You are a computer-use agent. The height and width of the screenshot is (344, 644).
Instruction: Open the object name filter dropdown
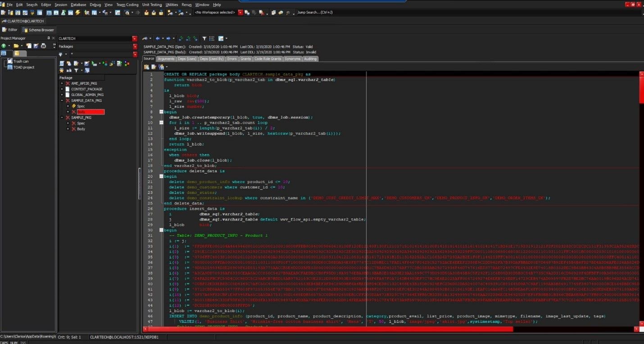pyautogui.click(x=135, y=55)
